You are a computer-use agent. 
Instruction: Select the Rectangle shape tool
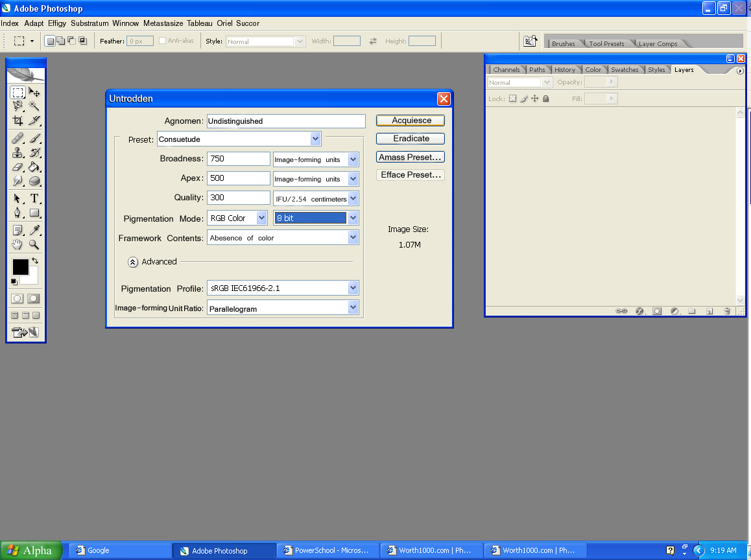click(x=34, y=213)
